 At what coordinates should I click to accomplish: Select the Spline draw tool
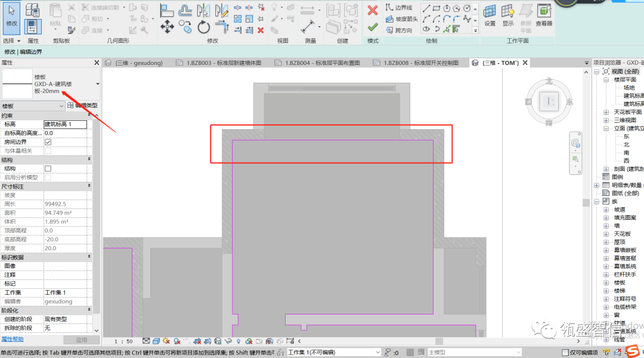pos(466,19)
